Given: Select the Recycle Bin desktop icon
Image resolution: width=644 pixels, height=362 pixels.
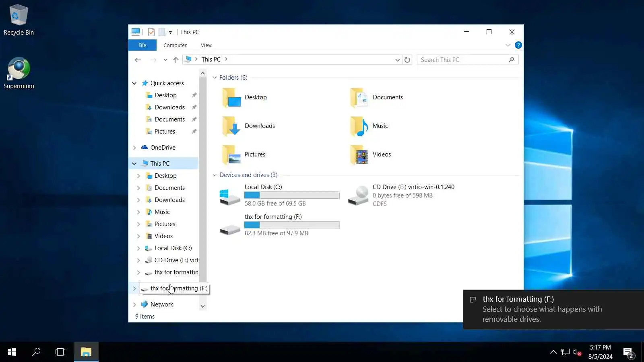Looking at the screenshot, I should pyautogui.click(x=19, y=20).
